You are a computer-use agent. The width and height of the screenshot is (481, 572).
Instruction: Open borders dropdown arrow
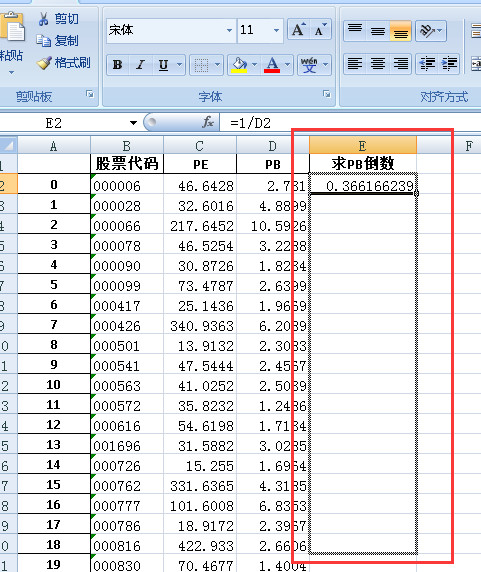(x=218, y=65)
